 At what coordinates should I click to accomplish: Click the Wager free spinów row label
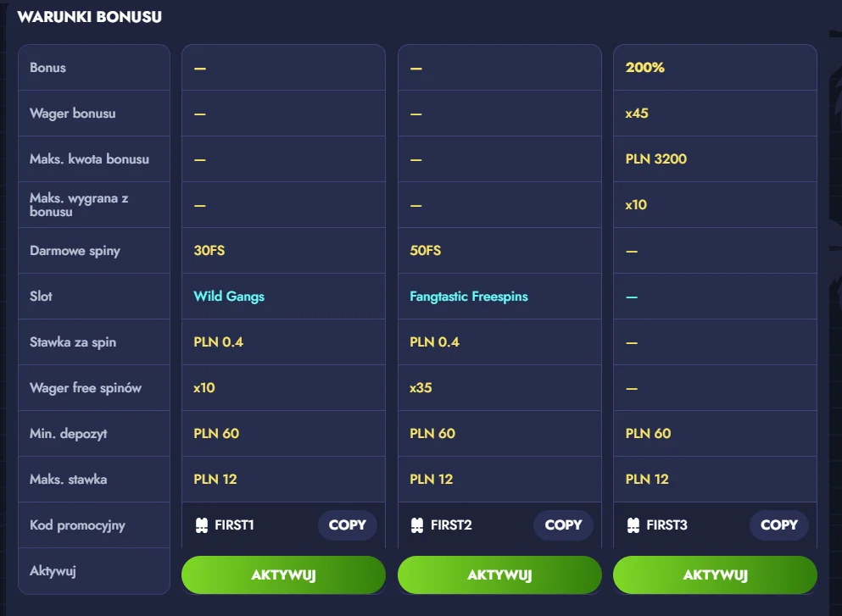86,388
